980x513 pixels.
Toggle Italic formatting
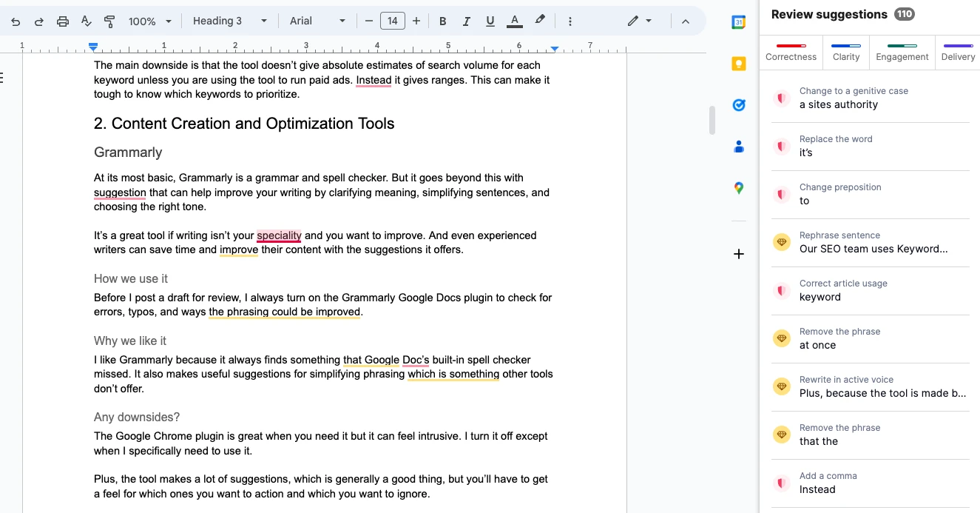[466, 21]
